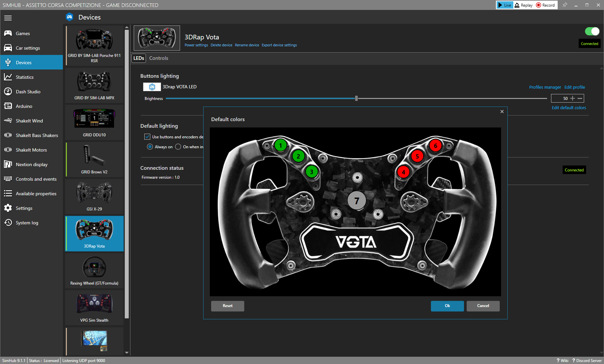Toggle the 3DRap Vota device enable switch
This screenshot has width=604, height=364.
click(592, 31)
